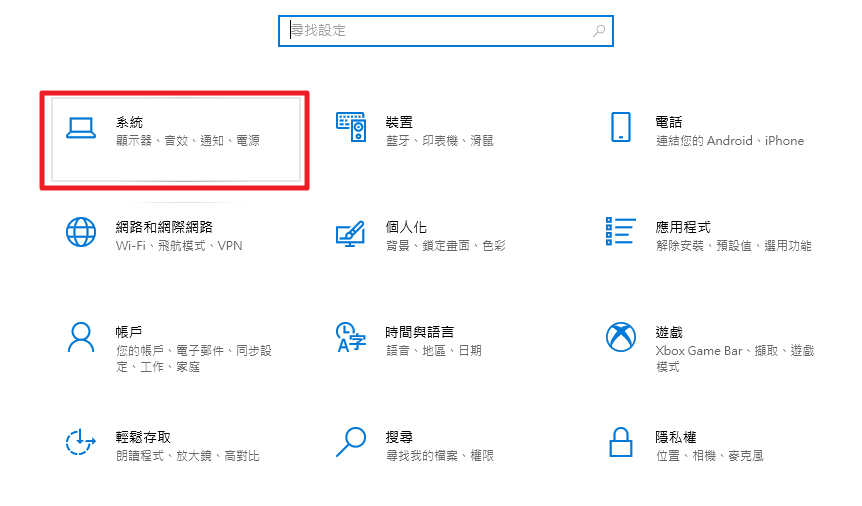Click the 電話 phone icon

(x=621, y=127)
